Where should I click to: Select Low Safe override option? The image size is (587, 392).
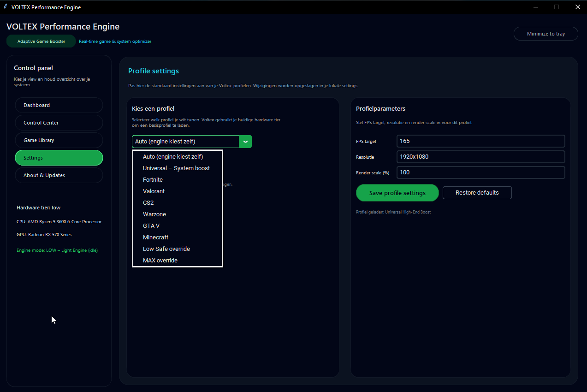(166, 249)
